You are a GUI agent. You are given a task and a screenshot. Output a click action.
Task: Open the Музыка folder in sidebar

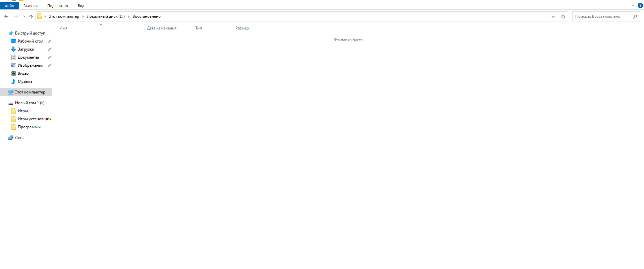click(25, 81)
